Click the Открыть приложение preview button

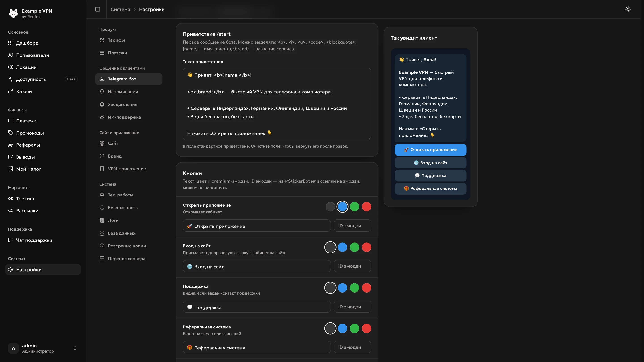coord(430,150)
